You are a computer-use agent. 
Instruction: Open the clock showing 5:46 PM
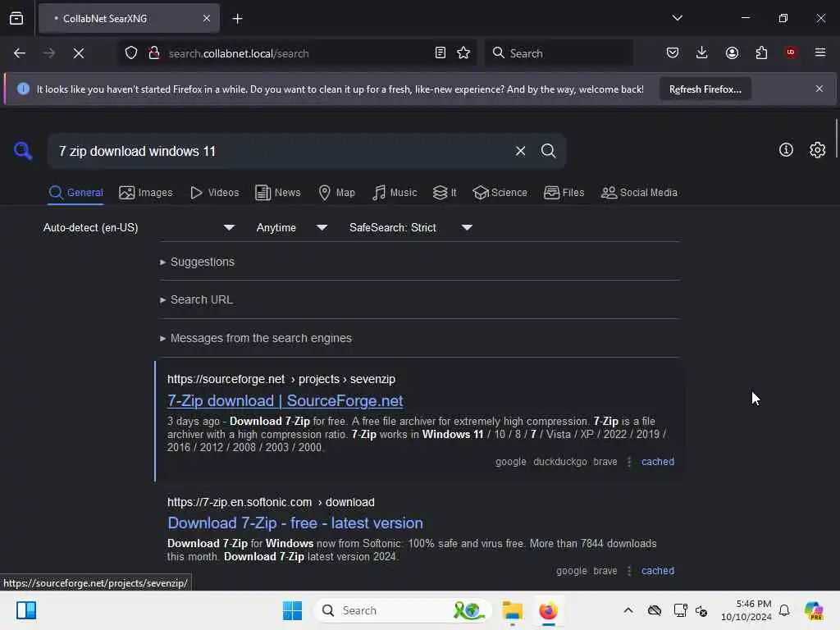coord(746,610)
